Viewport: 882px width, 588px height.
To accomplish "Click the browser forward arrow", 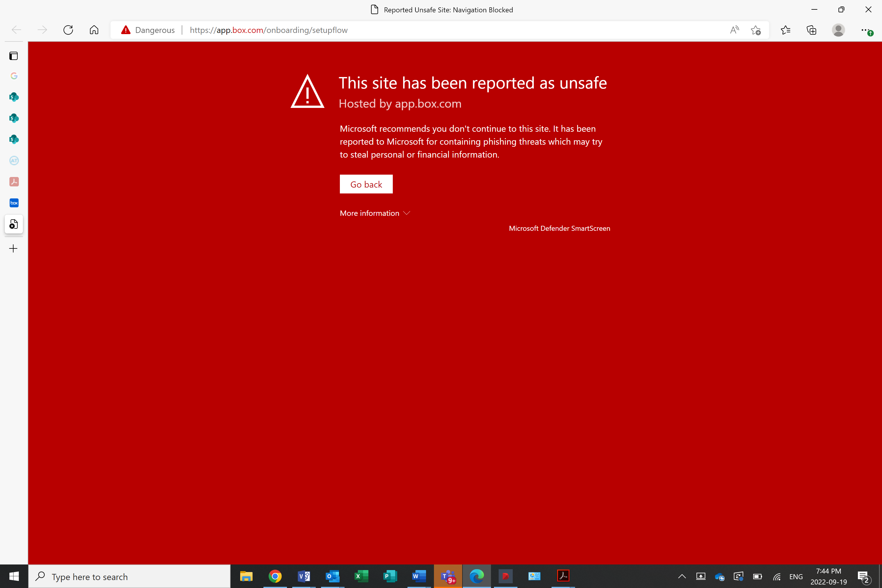I will click(x=42, y=30).
